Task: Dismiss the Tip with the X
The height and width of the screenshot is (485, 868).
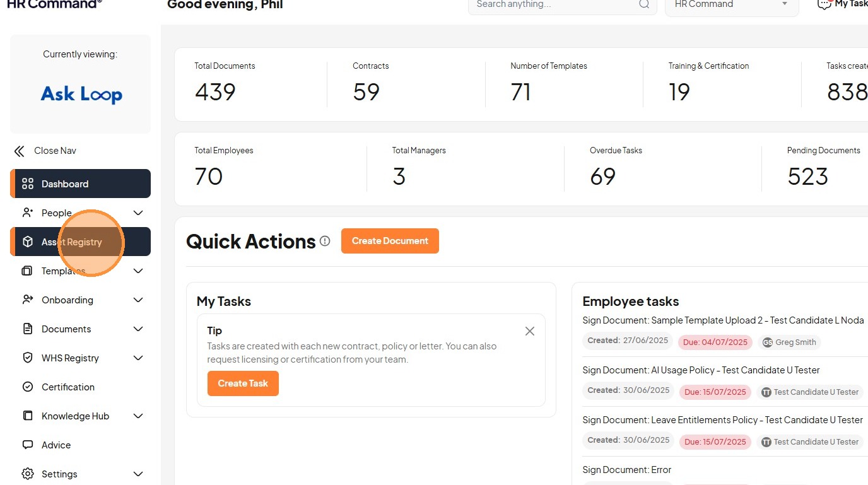Action: 530,331
